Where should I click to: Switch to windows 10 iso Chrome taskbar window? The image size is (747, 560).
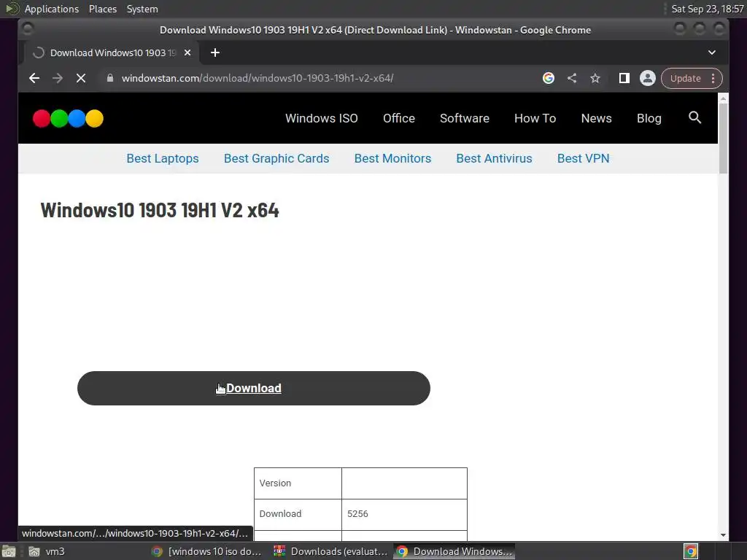tap(207, 551)
